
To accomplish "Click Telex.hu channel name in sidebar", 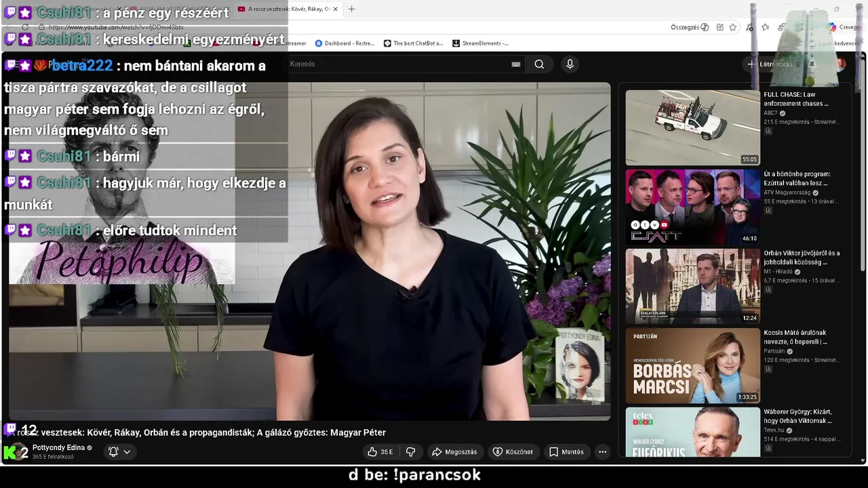I will coord(773,430).
